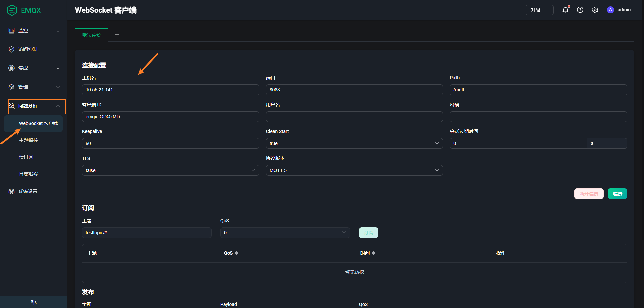Click the 集成 integration sidebar icon

point(11,68)
